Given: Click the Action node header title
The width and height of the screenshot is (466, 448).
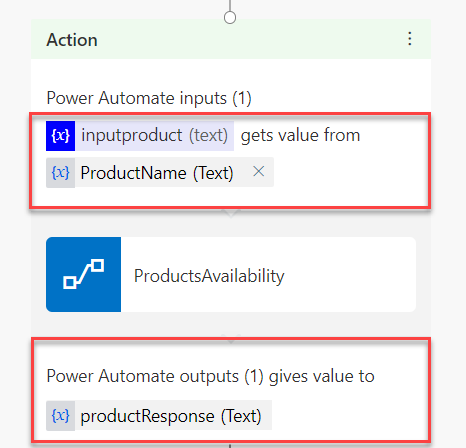Looking at the screenshot, I should (x=72, y=40).
